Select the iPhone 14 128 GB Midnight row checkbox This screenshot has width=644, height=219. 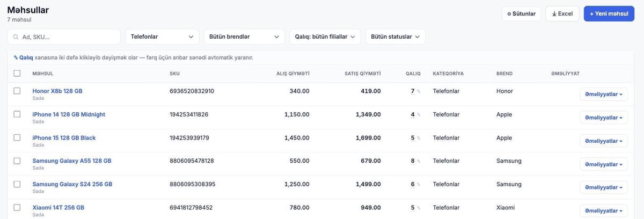coord(17,114)
